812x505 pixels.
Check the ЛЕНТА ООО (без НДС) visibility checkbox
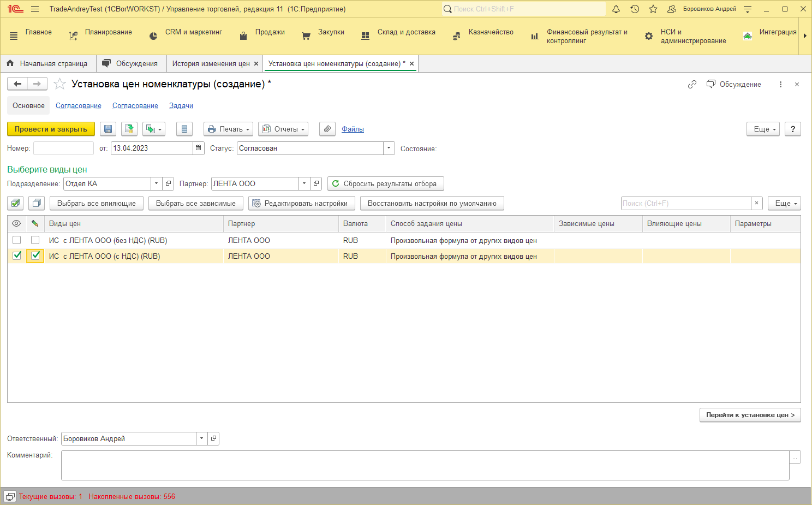(x=17, y=240)
